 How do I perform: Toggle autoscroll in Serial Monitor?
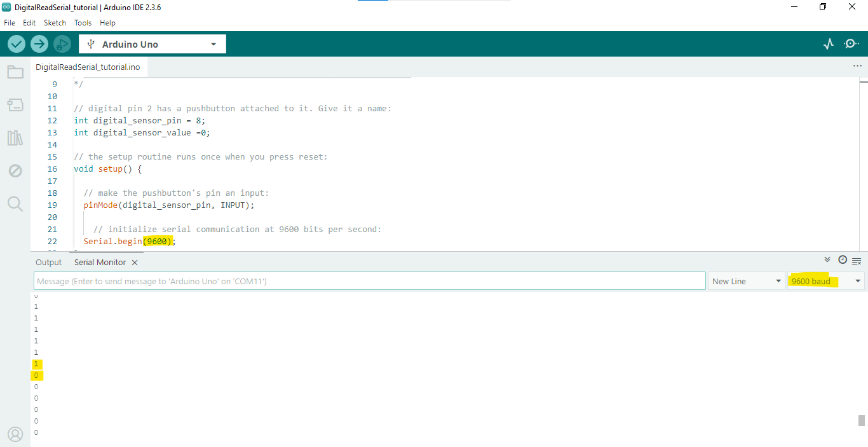pos(827,259)
